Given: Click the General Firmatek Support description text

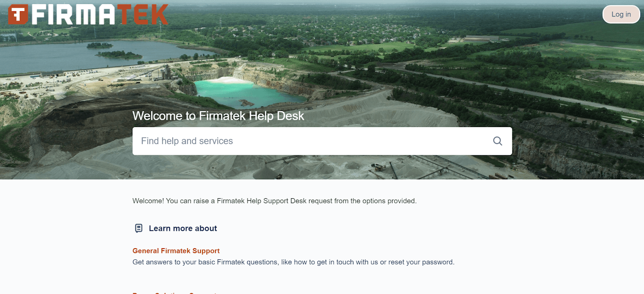Looking at the screenshot, I should 293,262.
